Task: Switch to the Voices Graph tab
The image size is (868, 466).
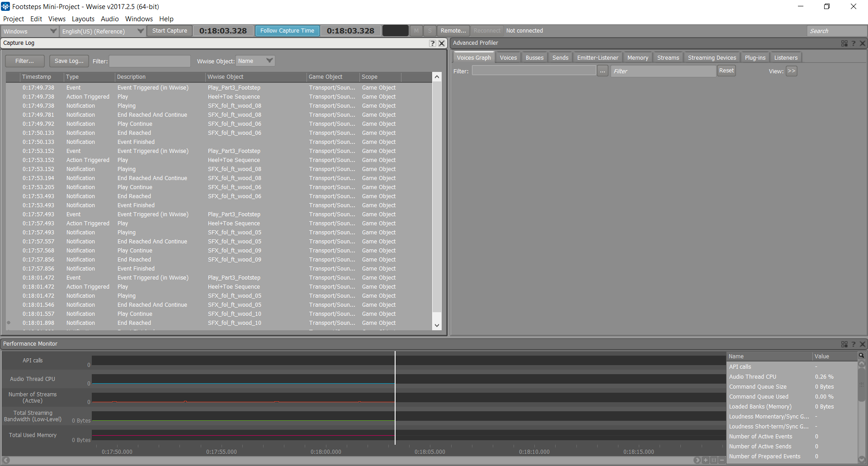Action: tap(474, 57)
